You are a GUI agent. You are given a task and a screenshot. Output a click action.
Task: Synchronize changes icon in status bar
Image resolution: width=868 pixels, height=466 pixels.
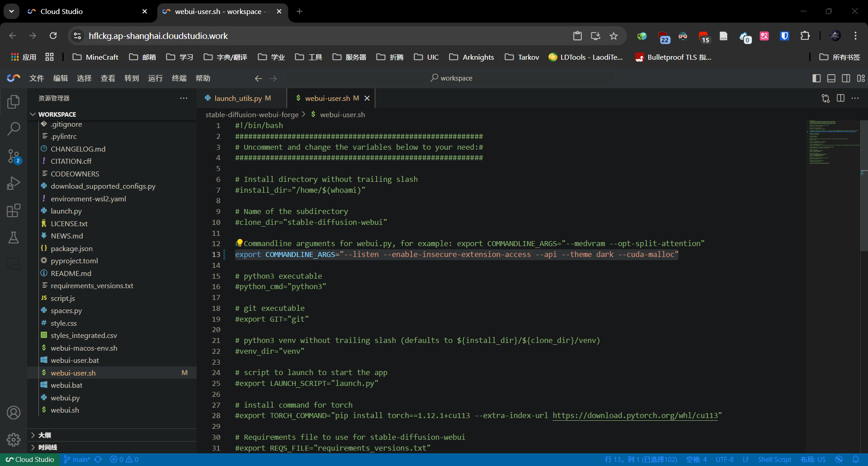pyautogui.click(x=98, y=459)
